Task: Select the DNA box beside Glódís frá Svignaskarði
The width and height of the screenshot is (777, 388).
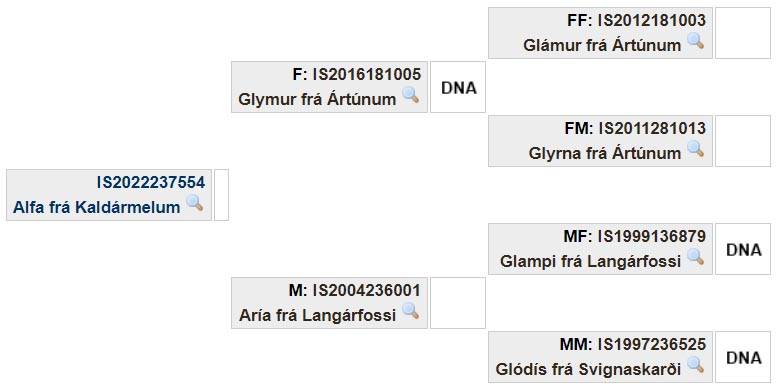Action: (x=743, y=357)
